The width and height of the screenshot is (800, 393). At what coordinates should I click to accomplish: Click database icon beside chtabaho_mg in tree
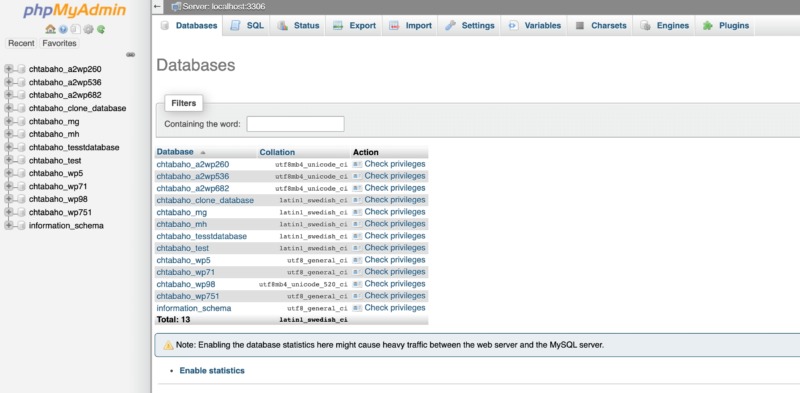point(21,121)
